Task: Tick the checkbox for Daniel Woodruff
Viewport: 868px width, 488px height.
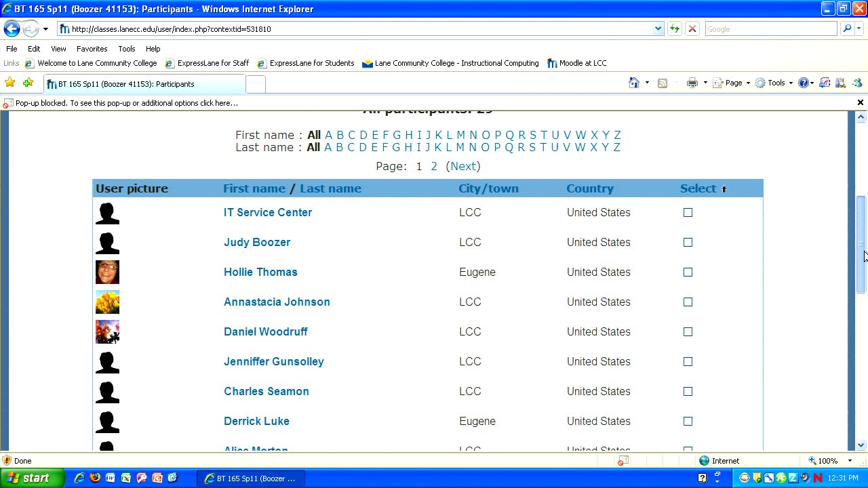Action: point(688,331)
